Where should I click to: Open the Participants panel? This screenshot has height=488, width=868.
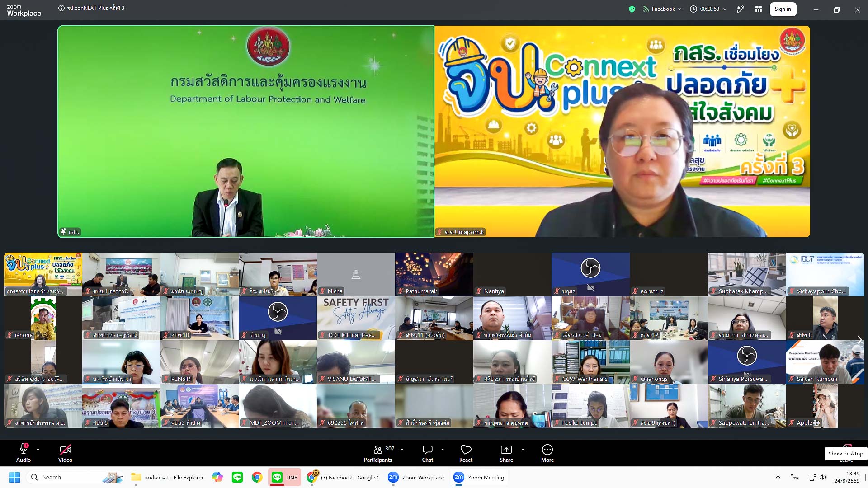(378, 454)
